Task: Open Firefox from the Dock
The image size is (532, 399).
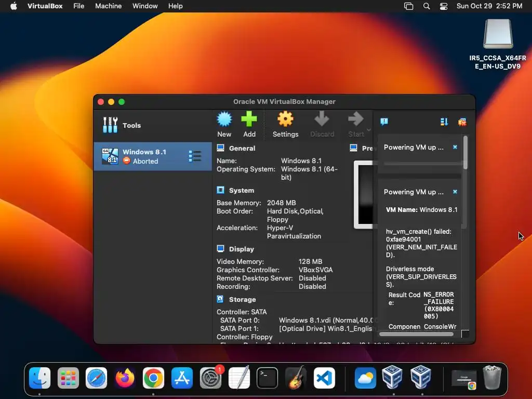Action: [x=125, y=378]
